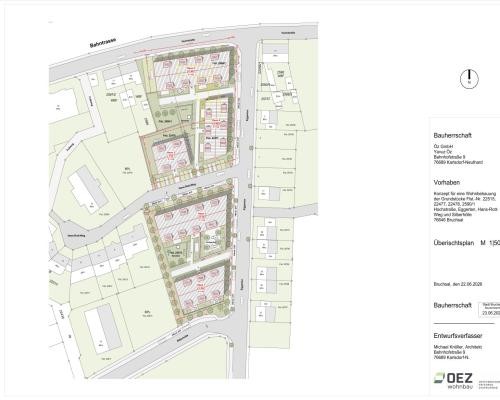This screenshot has height=400, width=500.
Task: Click the north arrow compass symbol
Action: point(469,79)
